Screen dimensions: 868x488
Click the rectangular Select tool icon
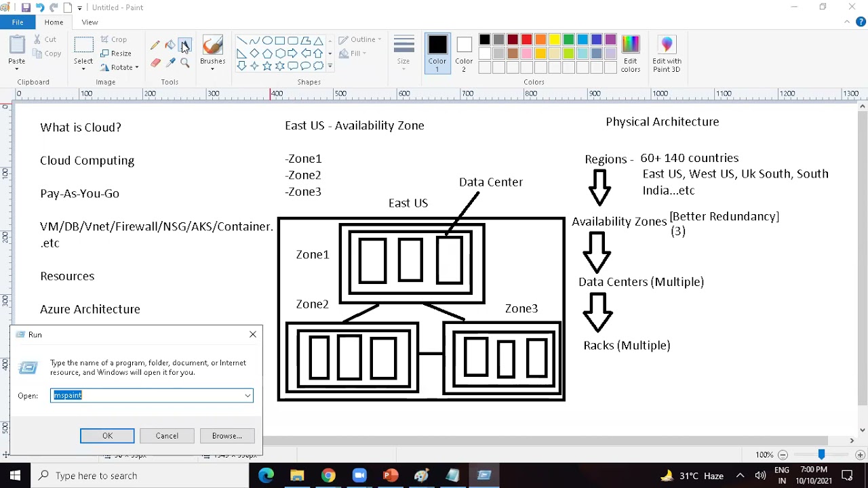[x=83, y=45]
